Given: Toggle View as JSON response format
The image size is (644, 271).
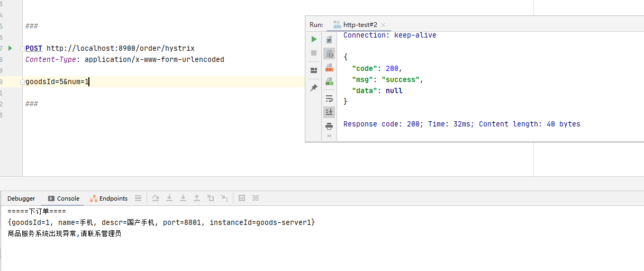Looking at the screenshot, I should (329, 54).
